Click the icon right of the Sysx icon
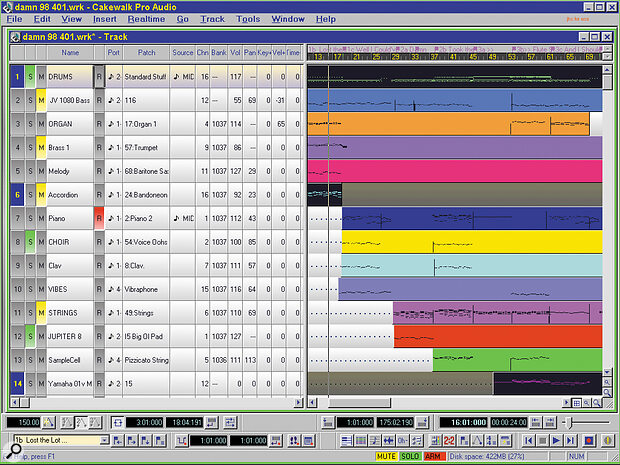 pos(505,440)
